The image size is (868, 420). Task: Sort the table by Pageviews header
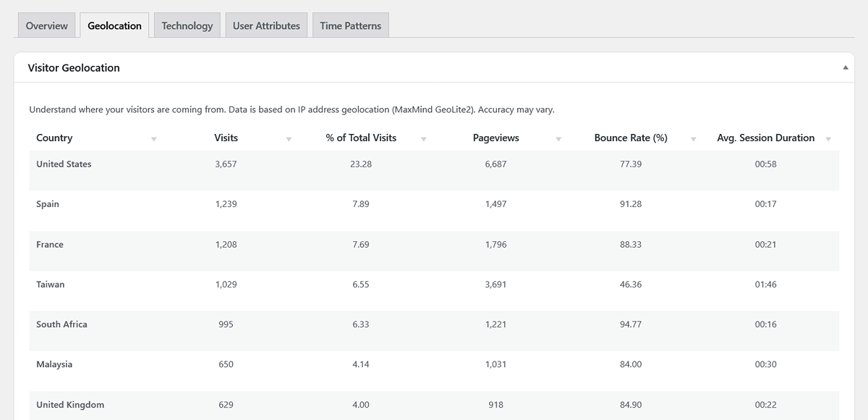[x=495, y=138]
